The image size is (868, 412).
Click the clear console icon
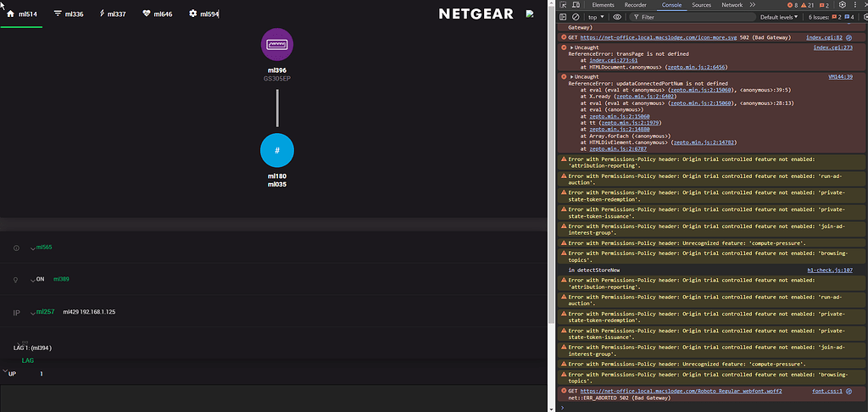(576, 17)
